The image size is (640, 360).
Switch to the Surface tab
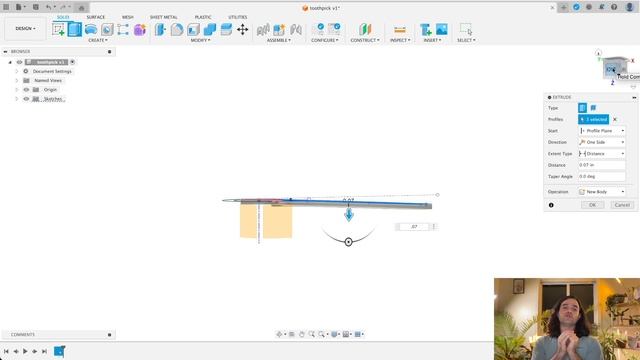[96, 17]
